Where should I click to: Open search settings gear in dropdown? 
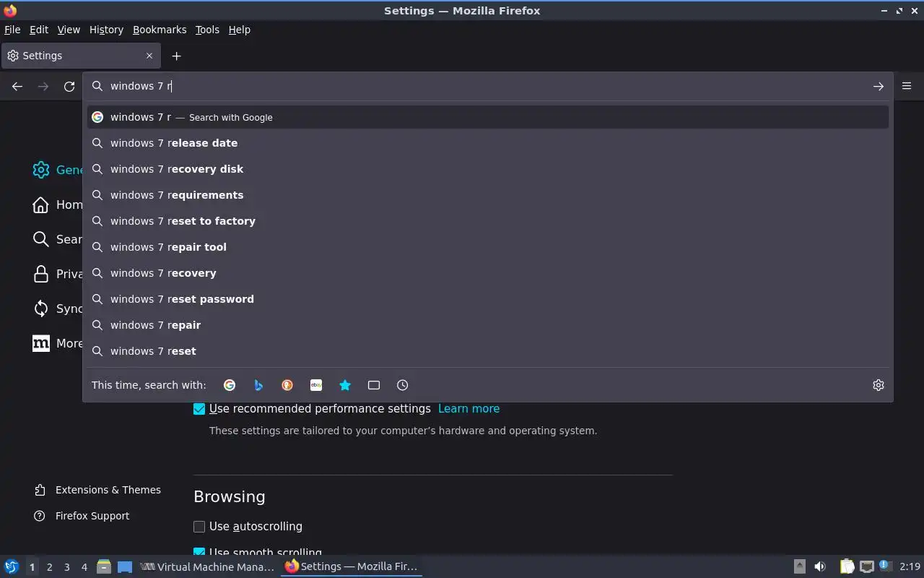(879, 385)
